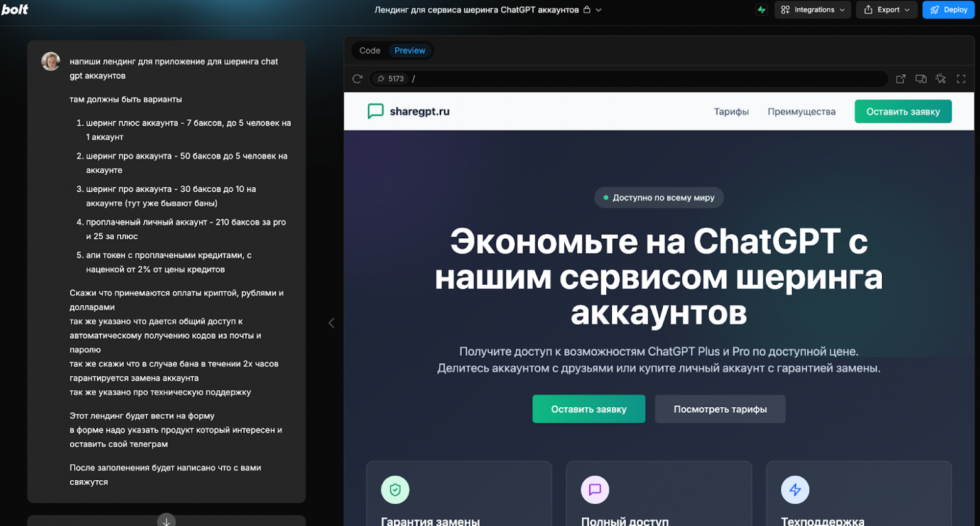The height and width of the screenshot is (526, 980).
Task: Select the element inspector cursor icon
Action: pyautogui.click(x=942, y=79)
